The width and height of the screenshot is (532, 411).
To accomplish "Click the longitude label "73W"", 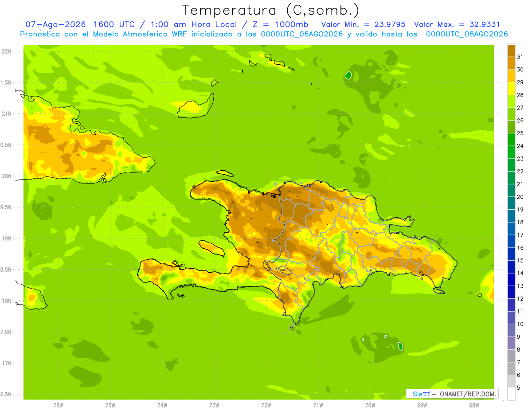I will 214,405.
